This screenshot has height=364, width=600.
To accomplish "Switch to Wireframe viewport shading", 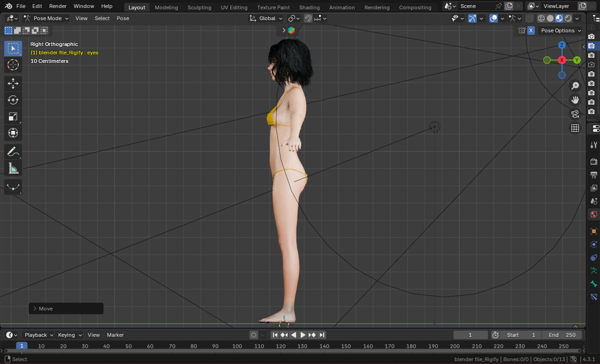I will (x=541, y=18).
